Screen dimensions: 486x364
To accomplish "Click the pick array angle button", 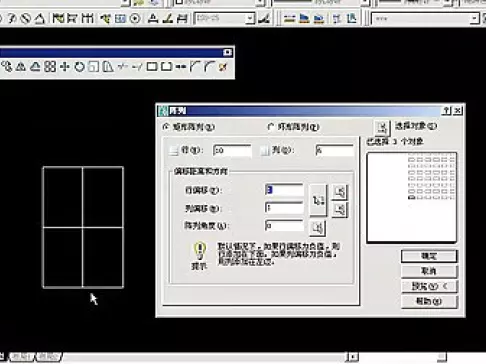I will [317, 228].
